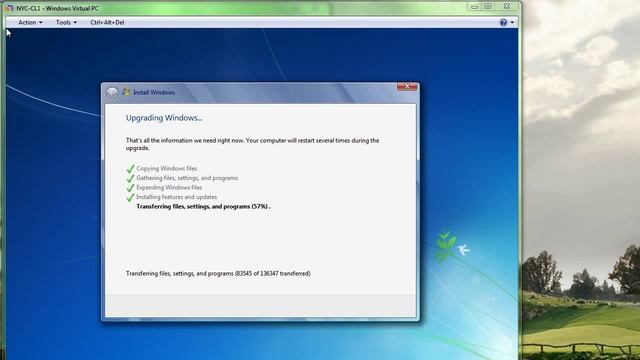640x360 pixels.
Task: Click the checkmark beside Installing features and updates
Action: tap(130, 197)
